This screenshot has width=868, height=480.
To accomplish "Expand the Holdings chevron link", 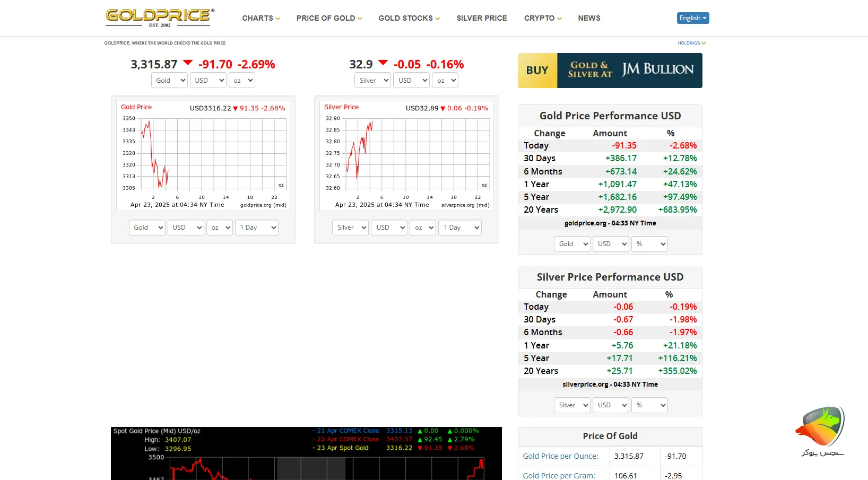I will coord(691,43).
